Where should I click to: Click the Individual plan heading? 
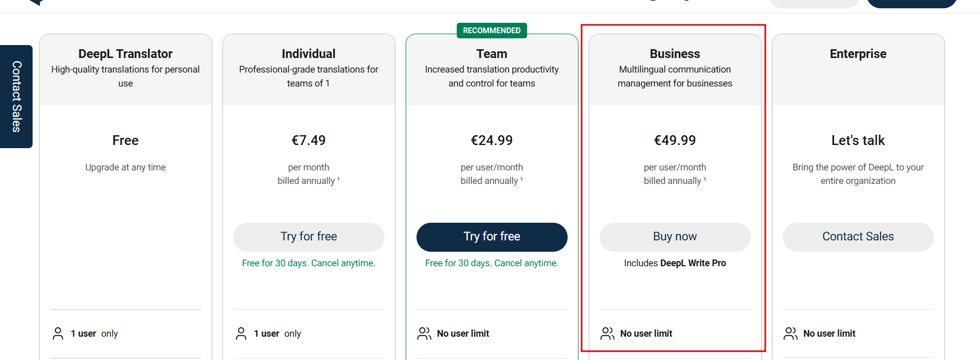309,54
